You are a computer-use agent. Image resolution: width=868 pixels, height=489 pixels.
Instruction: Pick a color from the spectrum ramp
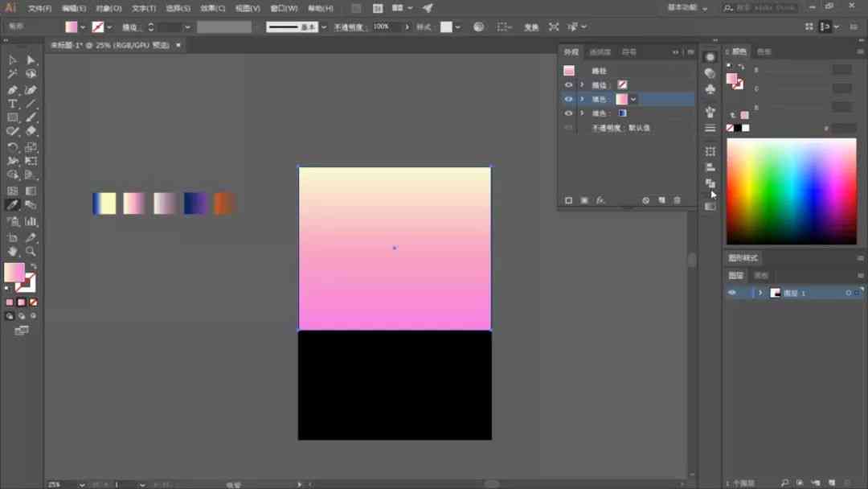tap(791, 191)
